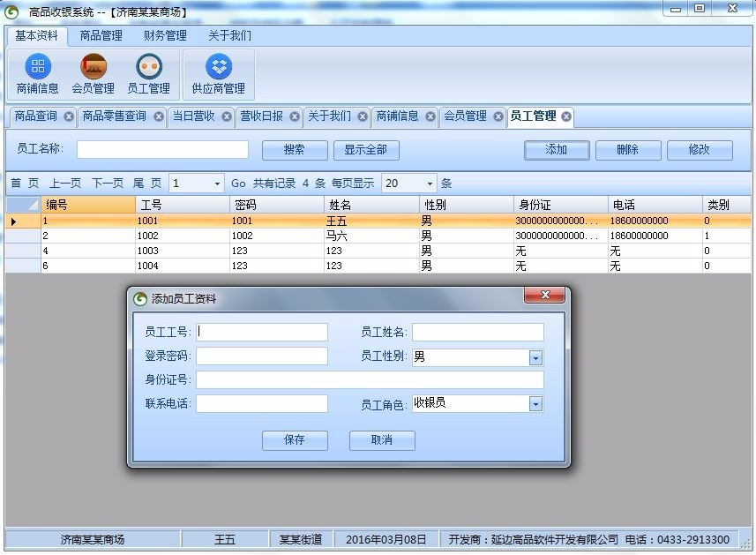The width and height of the screenshot is (756, 555).
Task: Open the 员工管理 staff management icon
Action: point(149,74)
